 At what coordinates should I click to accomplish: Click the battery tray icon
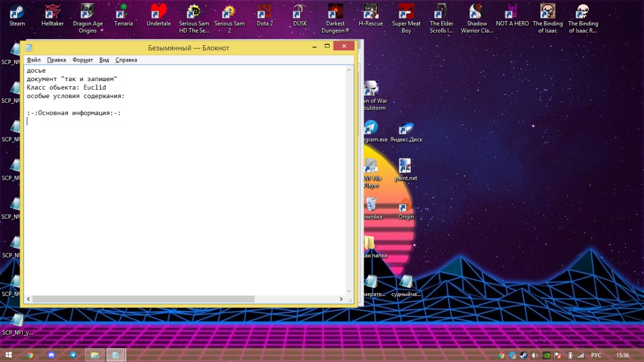(570, 355)
